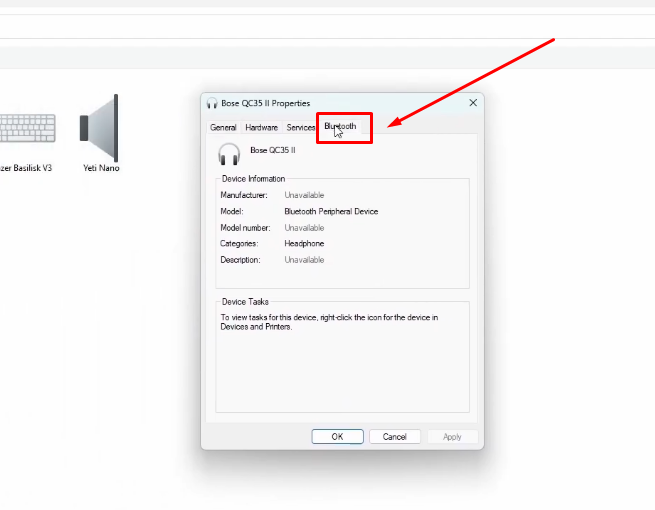Screen dimensions: 655x510
Task: Click the Cancel button
Action: point(395,436)
